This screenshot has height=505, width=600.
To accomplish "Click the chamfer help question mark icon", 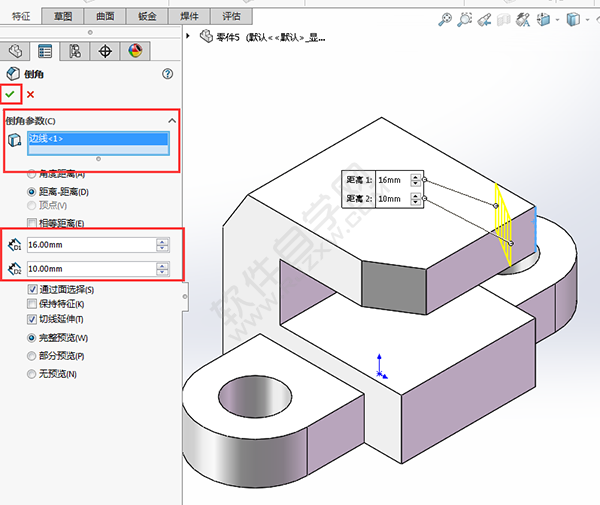I will [168, 74].
